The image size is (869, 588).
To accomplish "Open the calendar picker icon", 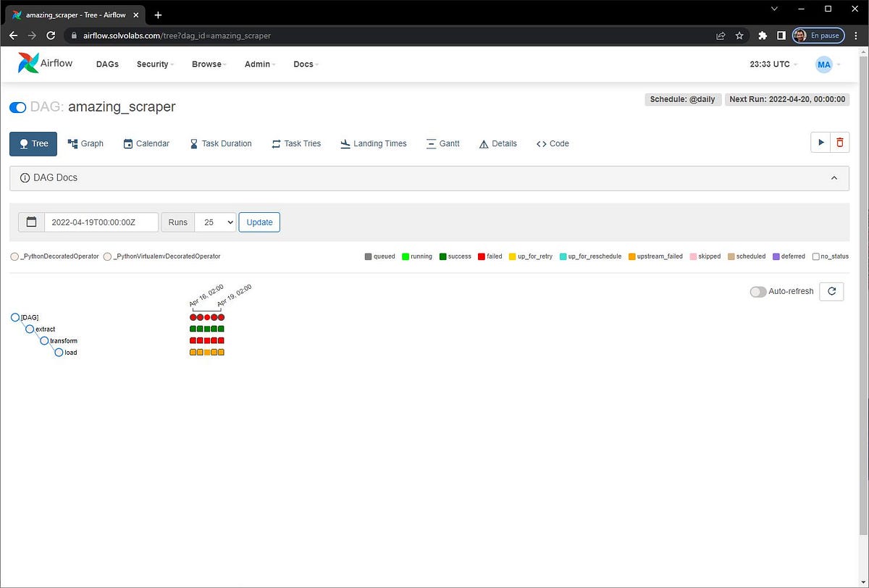I will 31,222.
